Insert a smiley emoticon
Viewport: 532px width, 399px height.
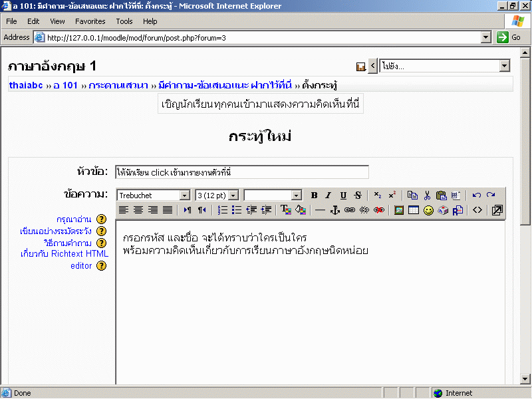pyautogui.click(x=428, y=210)
